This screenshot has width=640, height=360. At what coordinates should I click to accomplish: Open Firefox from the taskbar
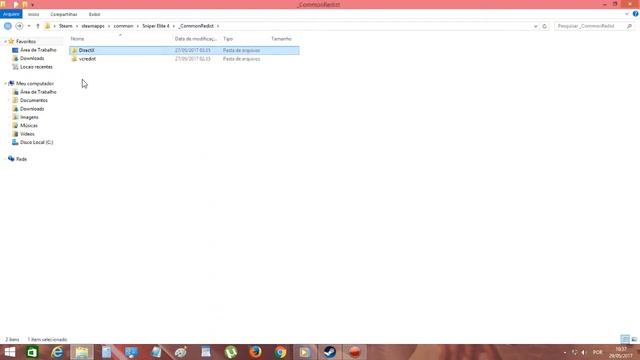256,352
